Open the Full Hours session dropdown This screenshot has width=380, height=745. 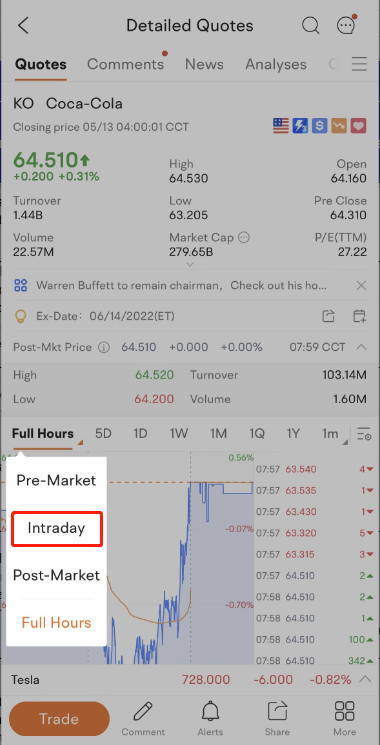(x=46, y=434)
